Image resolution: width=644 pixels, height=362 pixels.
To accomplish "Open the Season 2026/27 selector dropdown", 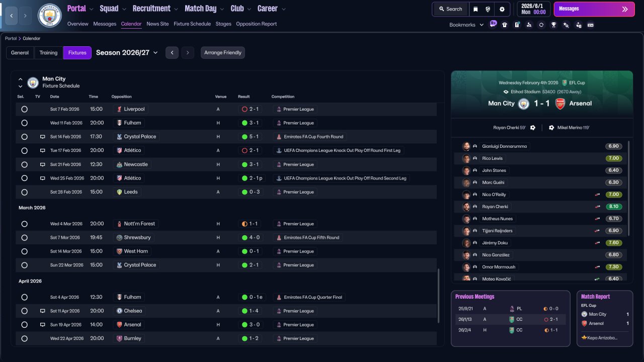I will (127, 53).
